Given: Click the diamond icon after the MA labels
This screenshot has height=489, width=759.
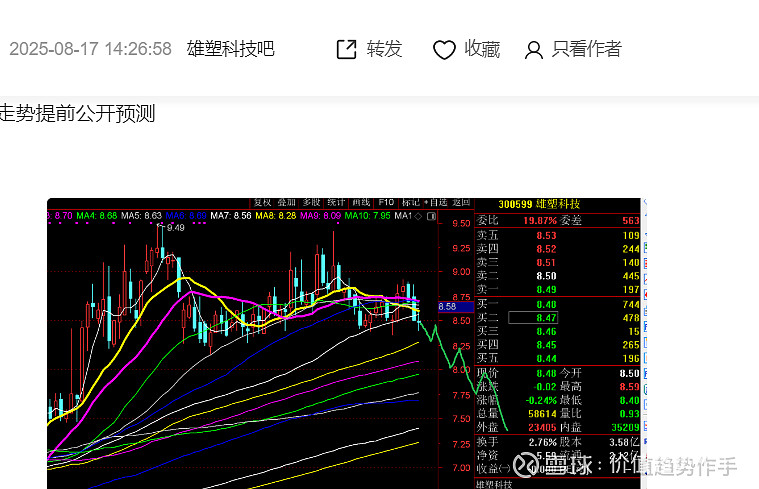Looking at the screenshot, I should click(418, 216).
